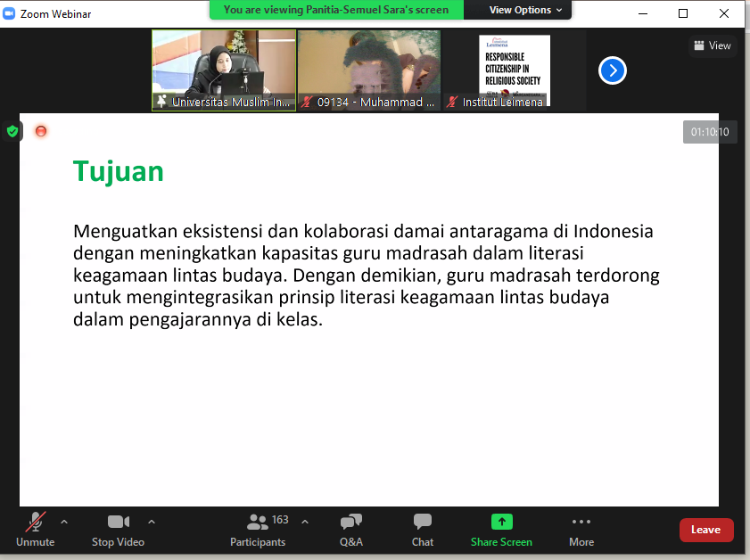Click the slide line starting 'Menguatkan eksistensi'

coord(363,232)
